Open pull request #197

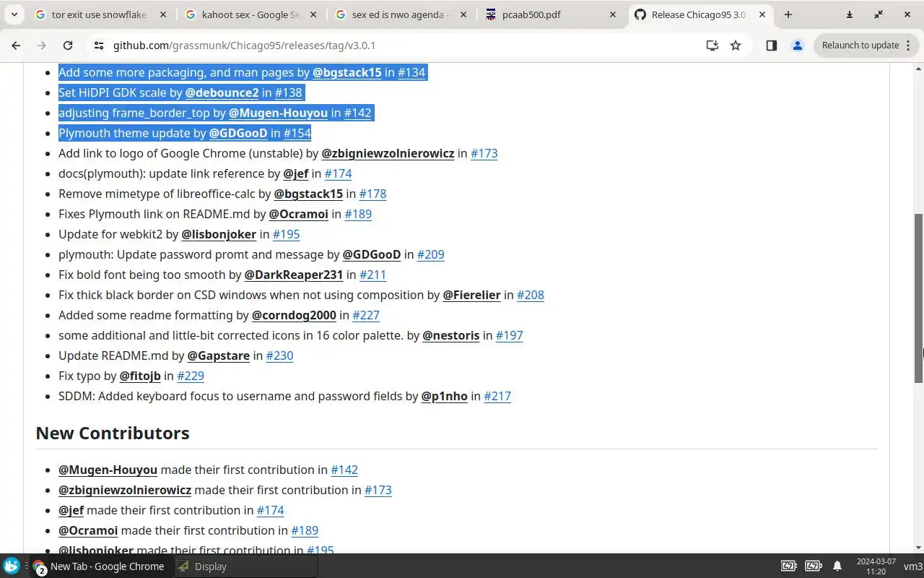pos(509,335)
